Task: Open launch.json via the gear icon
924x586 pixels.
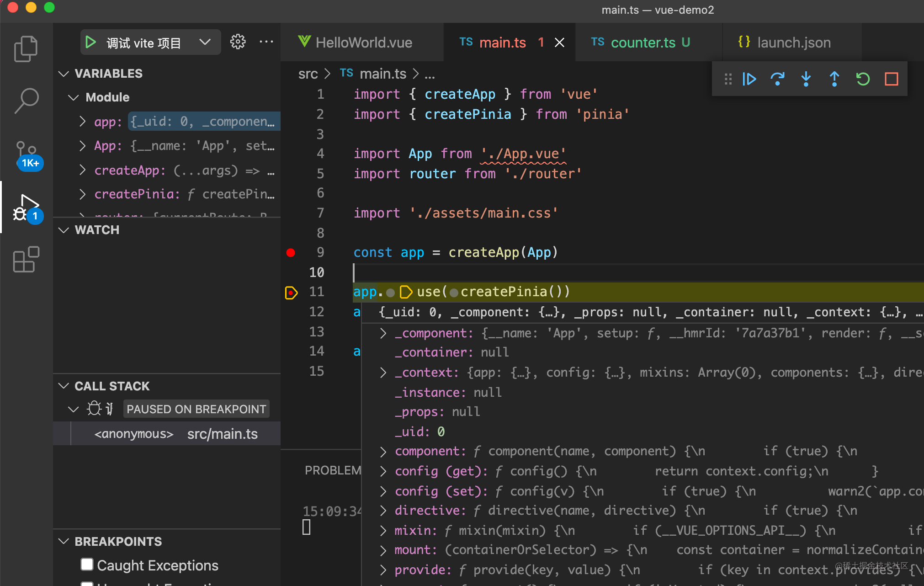Action: pos(238,42)
